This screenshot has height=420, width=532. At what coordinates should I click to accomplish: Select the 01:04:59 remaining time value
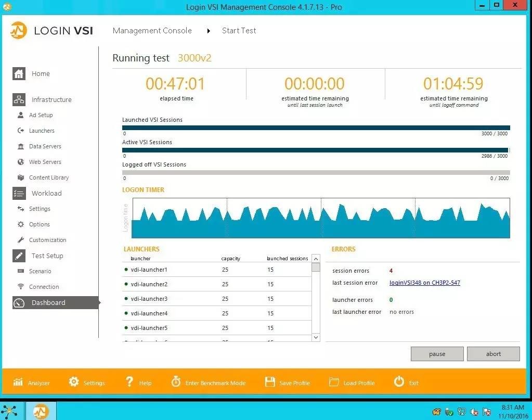[x=453, y=83]
